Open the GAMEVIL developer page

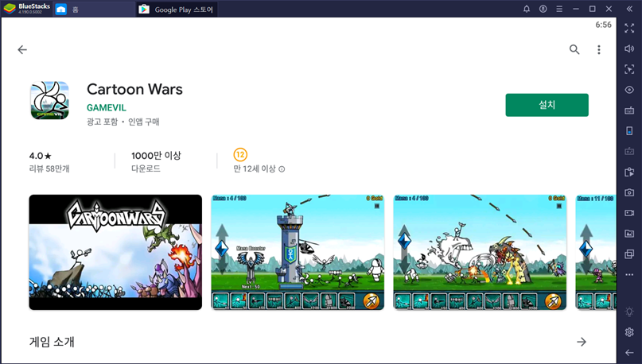(107, 107)
